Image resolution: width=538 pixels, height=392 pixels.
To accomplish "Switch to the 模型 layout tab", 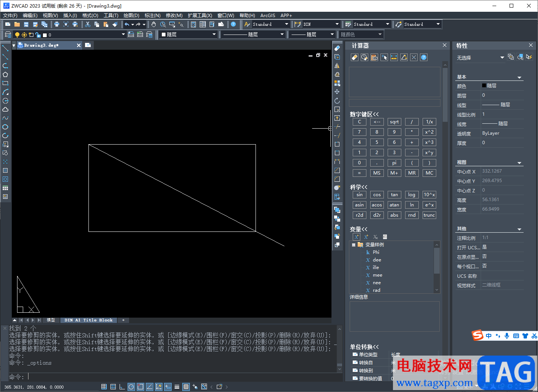I will click(x=51, y=320).
